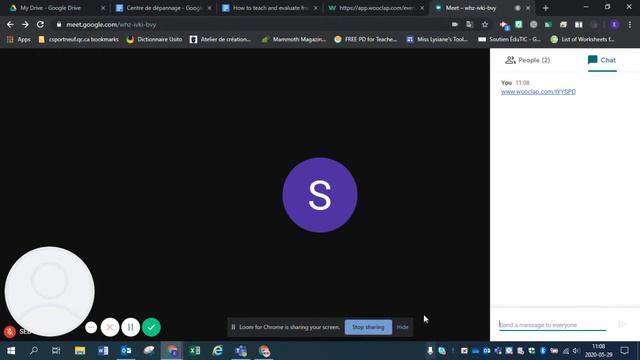Open csportneuf.qc.ca bookmarks folder
Image resolution: width=640 pixels, height=360 pixels.
click(x=78, y=39)
